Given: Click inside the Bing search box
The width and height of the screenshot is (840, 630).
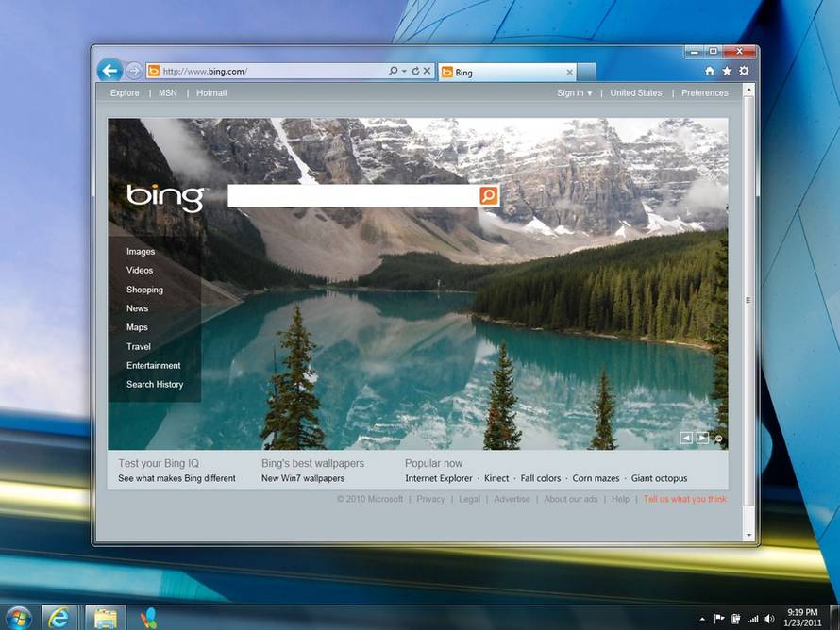Looking at the screenshot, I should pos(349,195).
